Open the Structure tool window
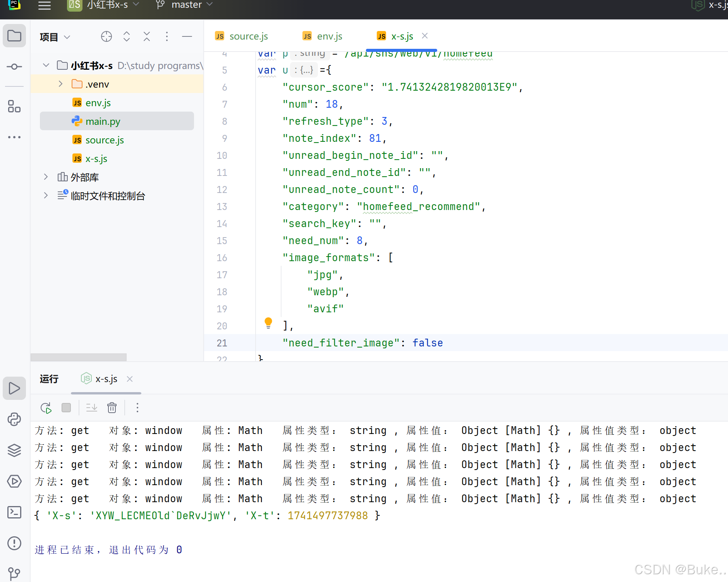Viewport: 728px width, 582px height. [x=14, y=107]
